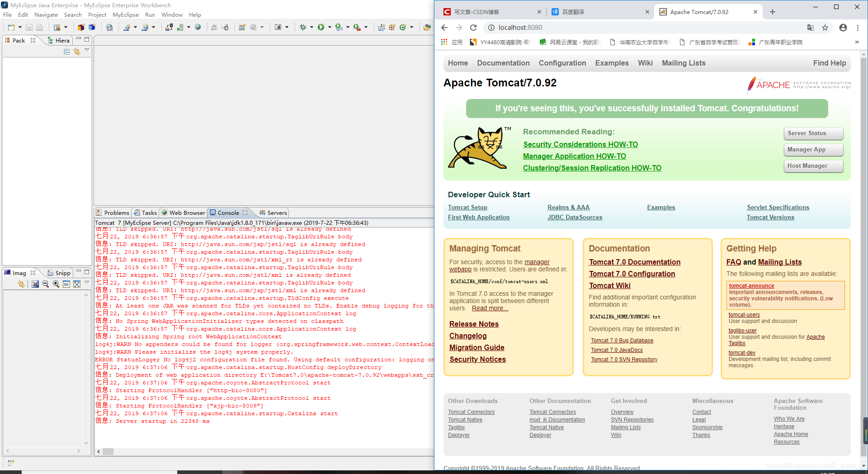
Task: Click the Run/Stop/Restart MyEclipse Servers icon
Action: [180, 27]
